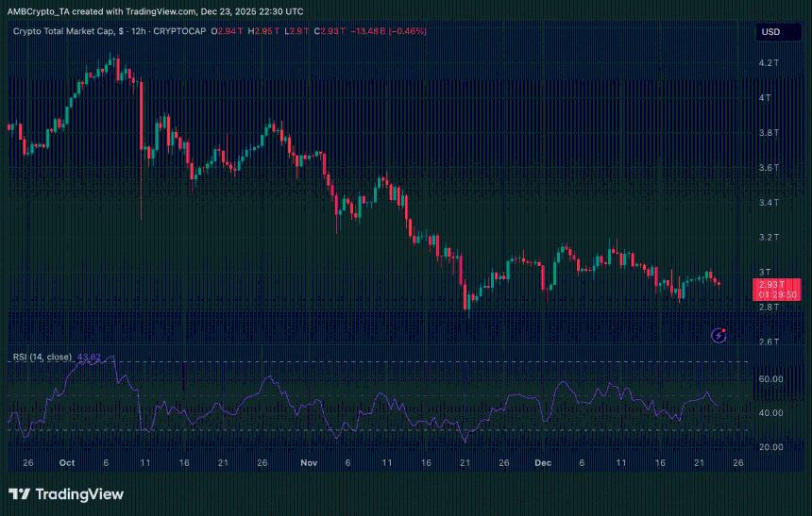The width and height of the screenshot is (812, 516).
Task: Click the TradingView logo at bottom left
Action: point(66,494)
